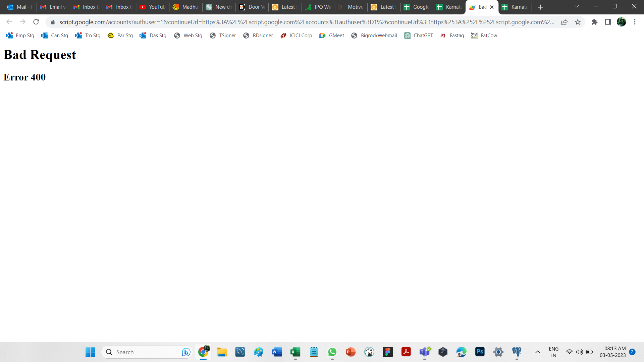Open Photoshop from the taskbar
The image size is (644, 362).
pyautogui.click(x=480, y=352)
